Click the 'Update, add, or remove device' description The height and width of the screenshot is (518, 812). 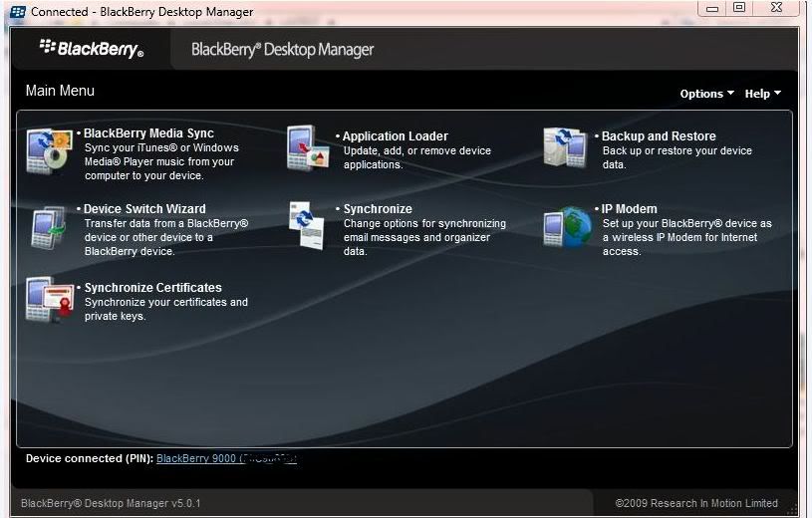(417, 150)
